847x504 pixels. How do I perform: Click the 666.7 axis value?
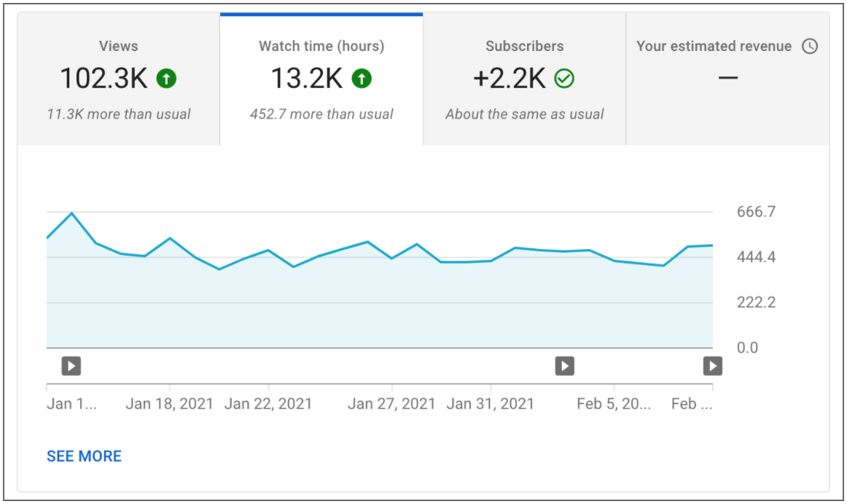(756, 211)
